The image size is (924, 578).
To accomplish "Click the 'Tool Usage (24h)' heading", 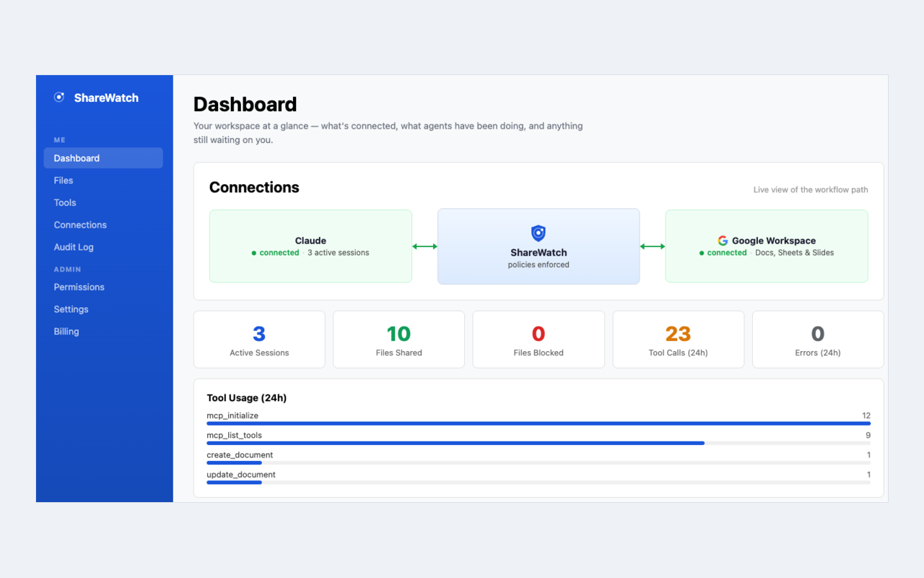I will pos(247,398).
